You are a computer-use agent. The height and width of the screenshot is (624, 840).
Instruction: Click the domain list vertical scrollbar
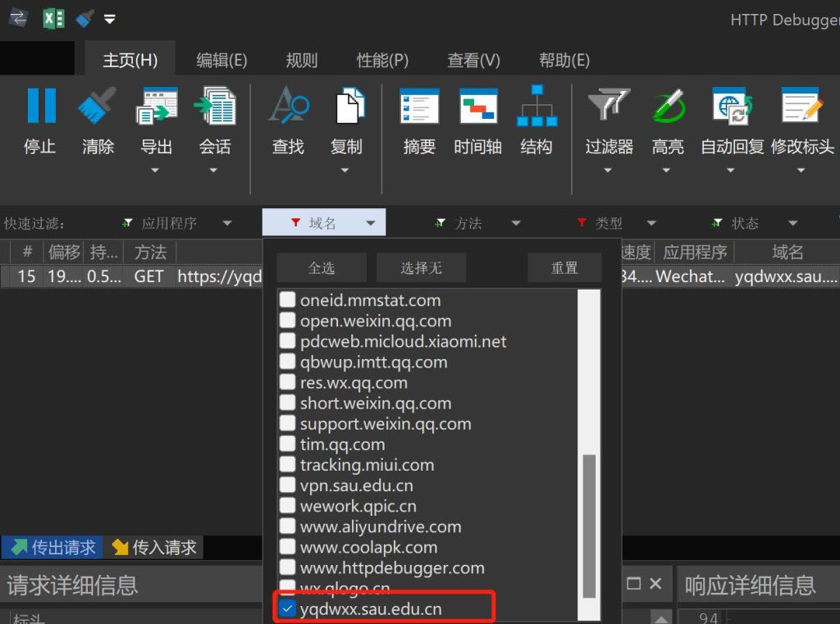tap(589, 525)
